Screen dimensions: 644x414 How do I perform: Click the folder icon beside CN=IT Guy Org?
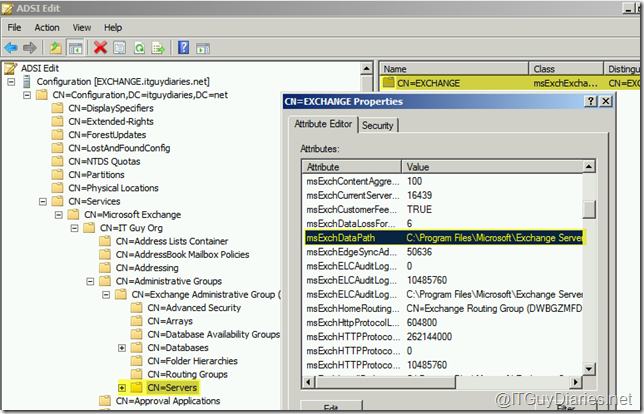coord(89,228)
